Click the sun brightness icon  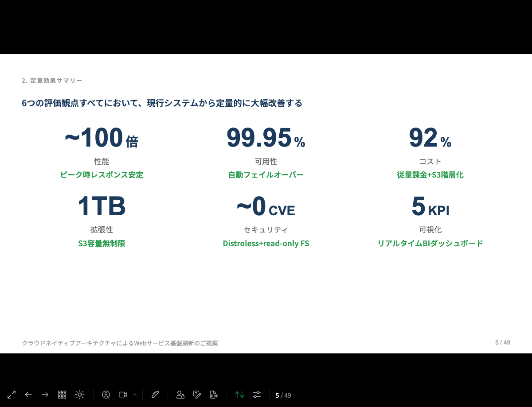coord(79,394)
